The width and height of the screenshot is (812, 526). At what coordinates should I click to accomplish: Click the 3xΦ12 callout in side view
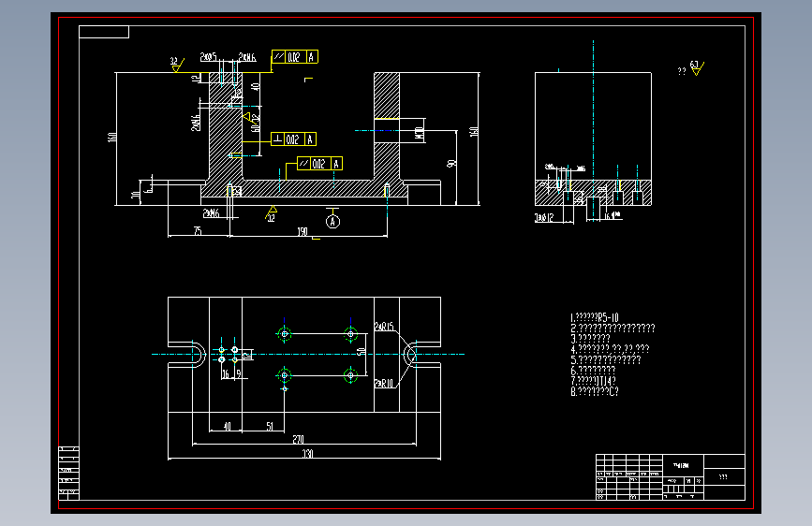pos(544,217)
